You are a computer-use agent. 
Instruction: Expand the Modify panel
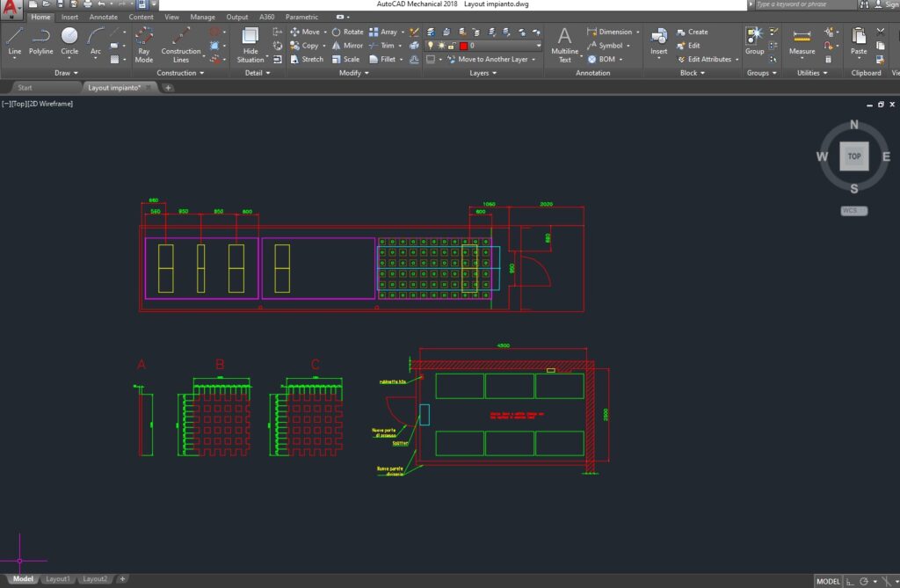click(353, 73)
